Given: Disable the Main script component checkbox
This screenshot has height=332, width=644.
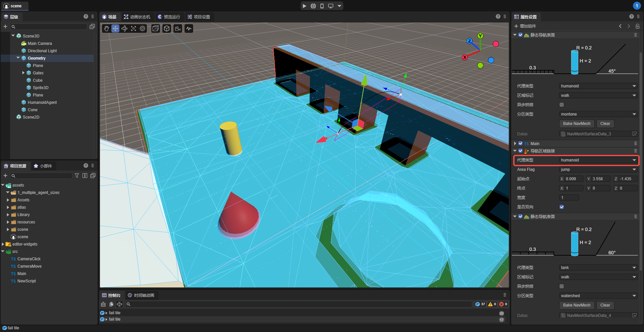Looking at the screenshot, I should point(521,143).
